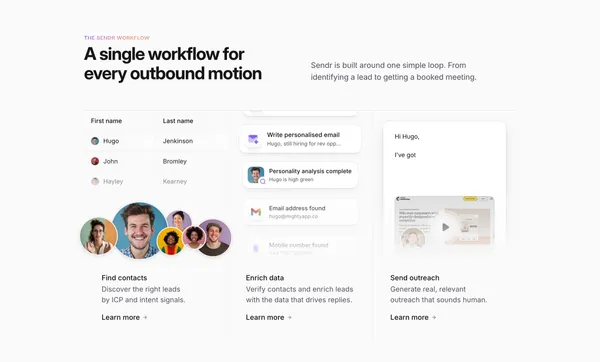
Task: Click Learn more under Find contacts
Action: (x=124, y=317)
